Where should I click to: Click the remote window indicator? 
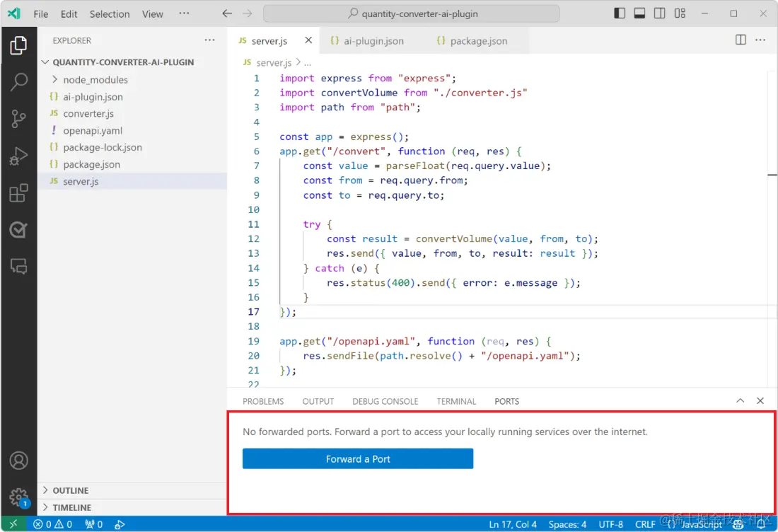[13, 524]
